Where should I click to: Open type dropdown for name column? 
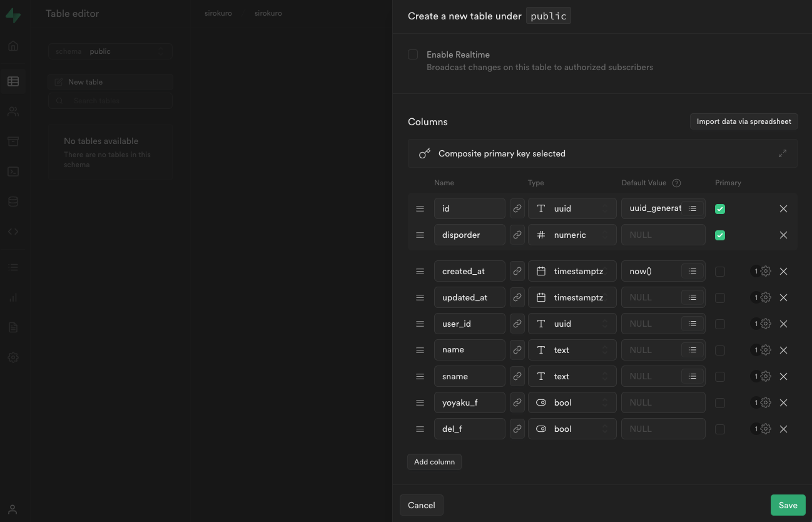pyautogui.click(x=572, y=350)
